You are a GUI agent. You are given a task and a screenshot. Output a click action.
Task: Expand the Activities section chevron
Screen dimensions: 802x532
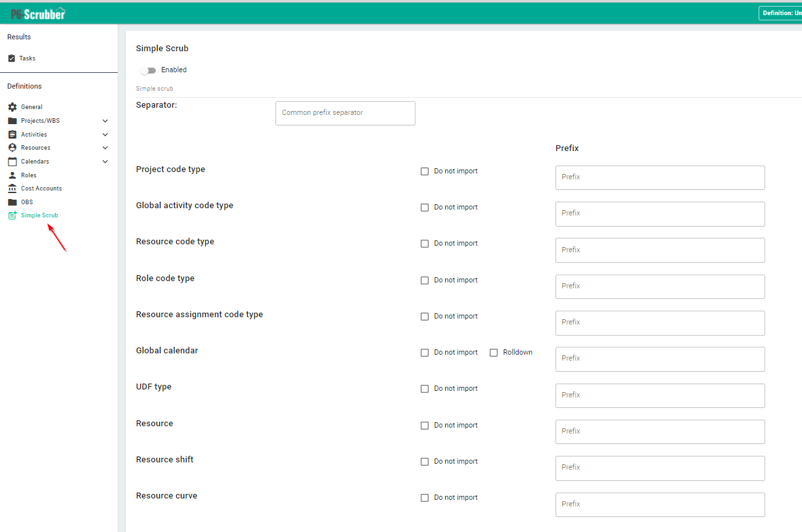[x=105, y=135]
